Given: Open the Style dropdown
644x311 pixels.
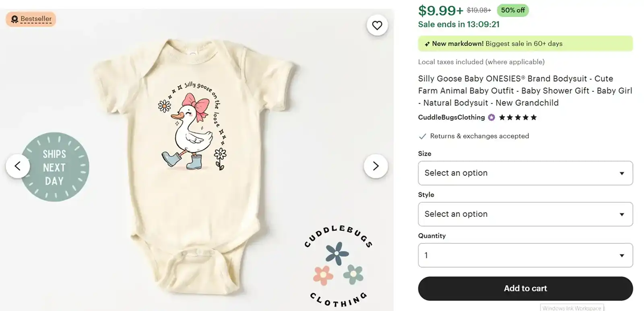Looking at the screenshot, I should pos(525,214).
